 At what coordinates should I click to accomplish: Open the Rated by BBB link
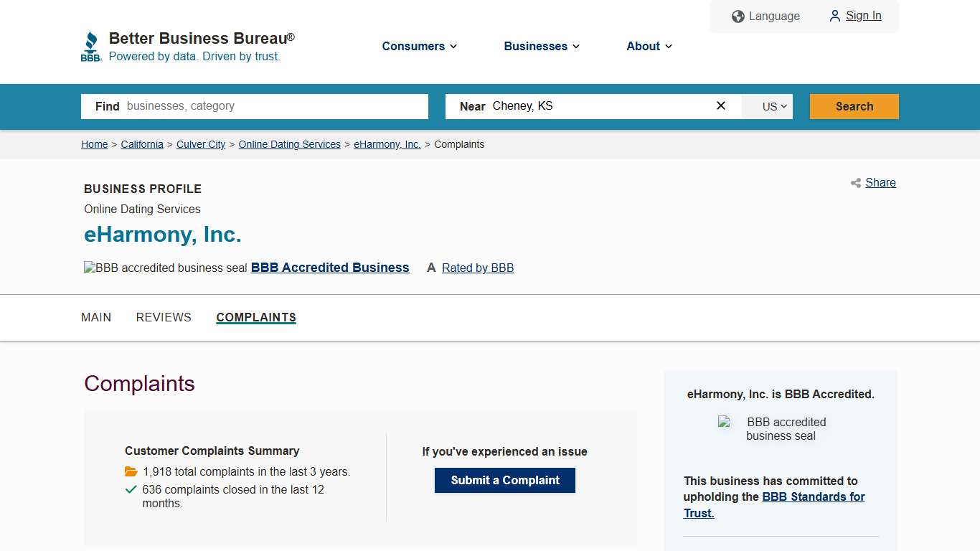pos(477,268)
